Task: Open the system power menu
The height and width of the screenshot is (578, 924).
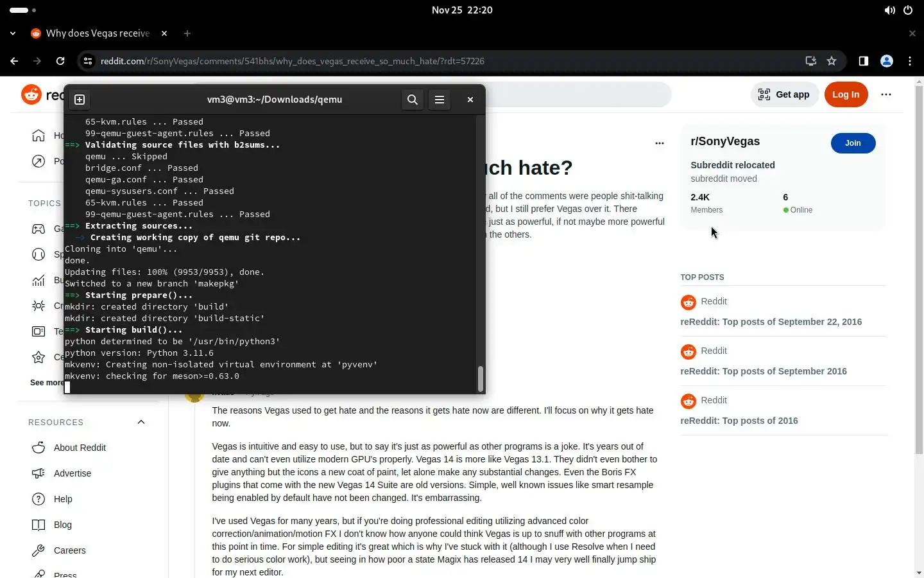Action: coord(908,10)
